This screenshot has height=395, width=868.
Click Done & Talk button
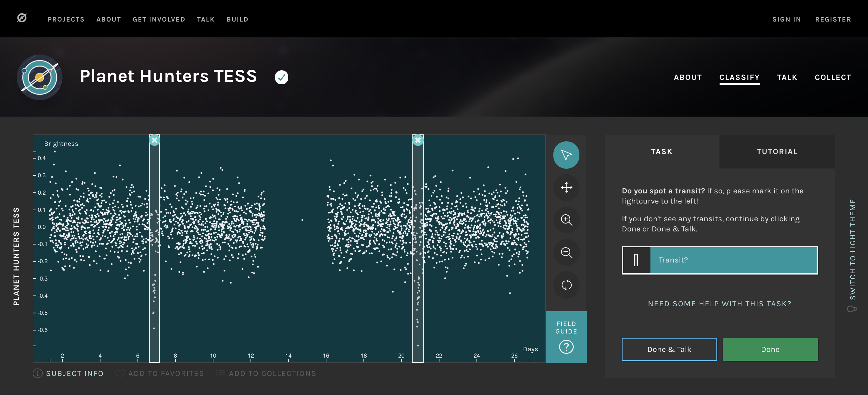669,349
